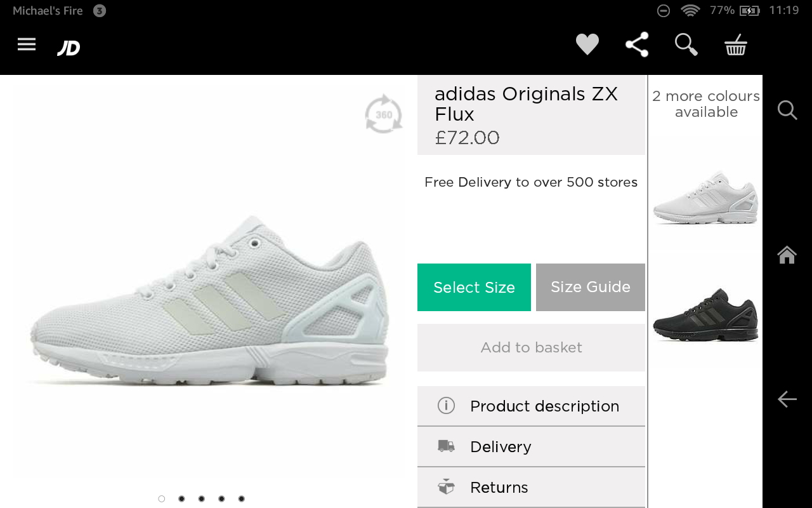This screenshot has height=508, width=812.
Task: Open the Size Guide
Action: click(x=590, y=287)
